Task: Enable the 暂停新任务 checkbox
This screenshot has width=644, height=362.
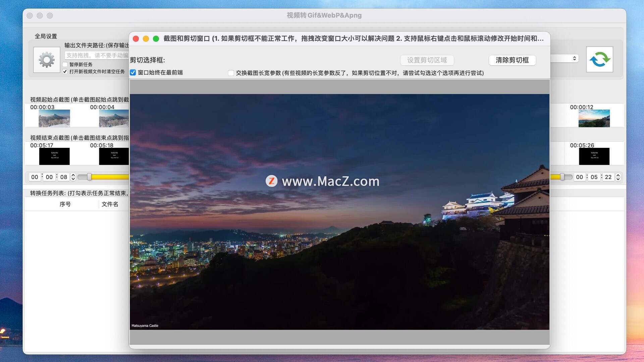Action: coord(65,64)
